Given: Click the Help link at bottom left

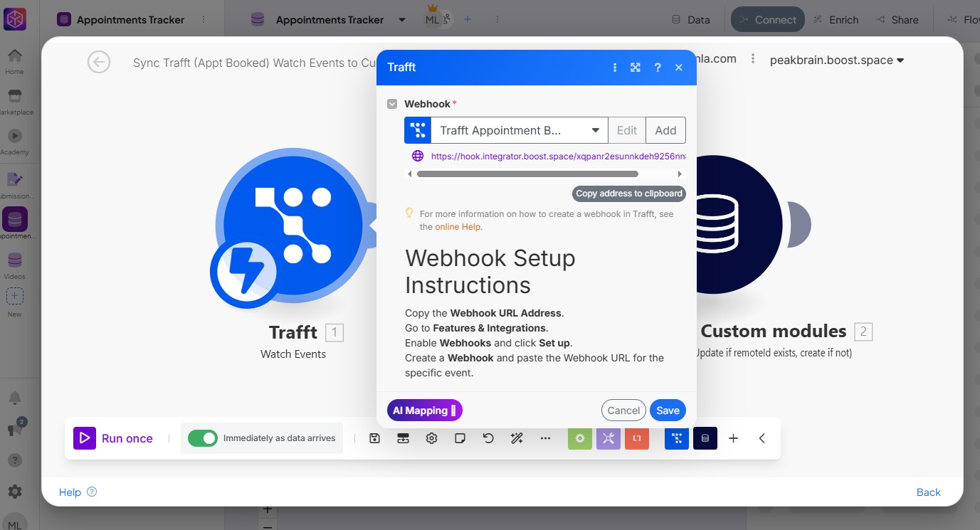Looking at the screenshot, I should (x=78, y=492).
